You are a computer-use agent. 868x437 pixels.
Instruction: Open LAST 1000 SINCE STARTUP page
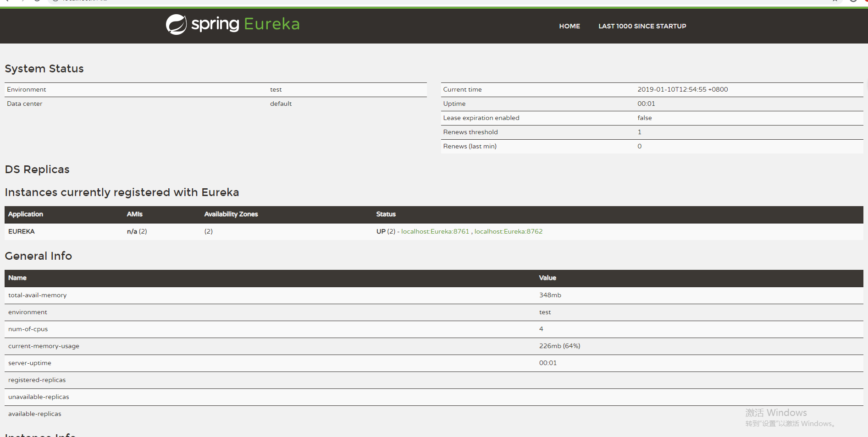[x=642, y=26]
